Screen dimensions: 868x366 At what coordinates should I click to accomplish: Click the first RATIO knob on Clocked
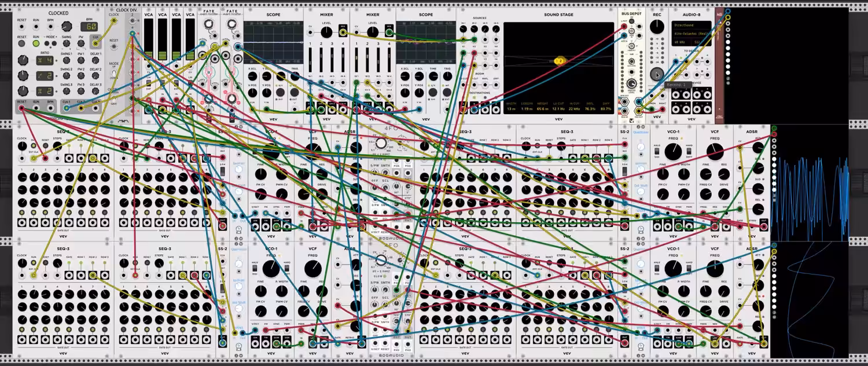(23, 60)
